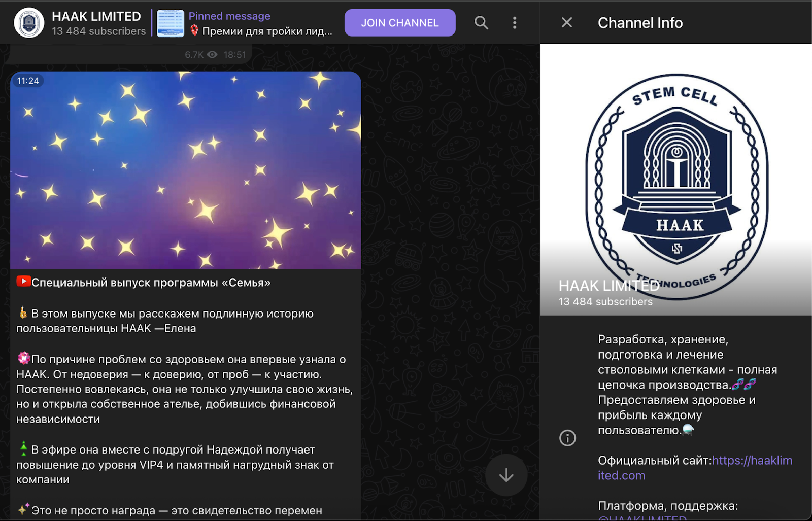
Task: Jump to latest message with down arrow
Action: tap(506, 475)
